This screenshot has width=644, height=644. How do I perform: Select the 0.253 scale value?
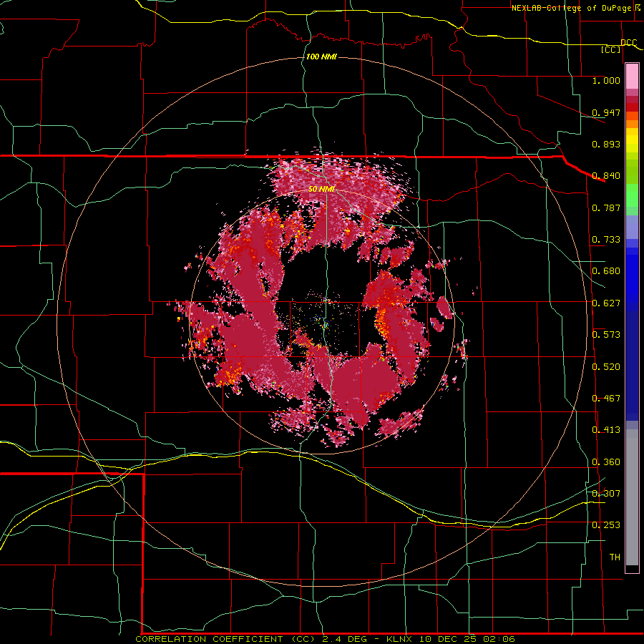(x=606, y=525)
